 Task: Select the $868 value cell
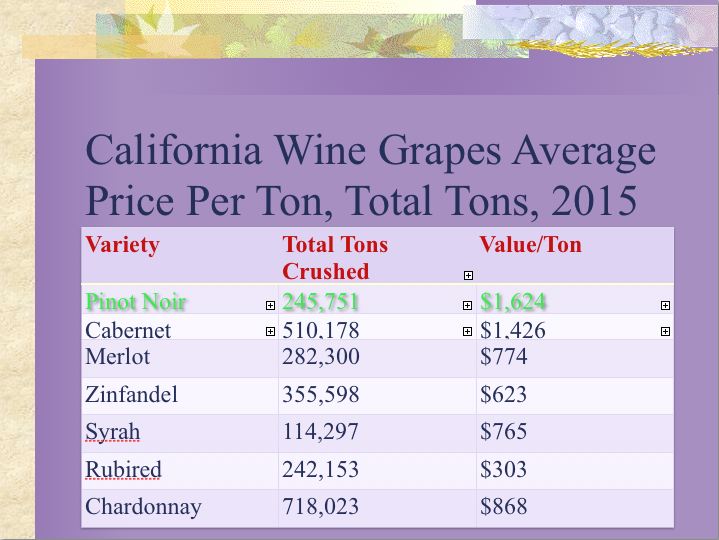(x=503, y=507)
